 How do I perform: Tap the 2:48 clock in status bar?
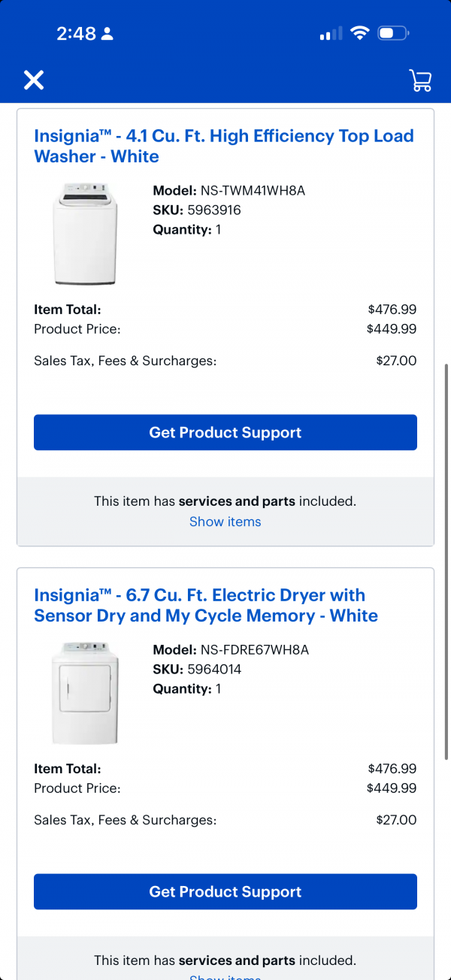pos(76,34)
